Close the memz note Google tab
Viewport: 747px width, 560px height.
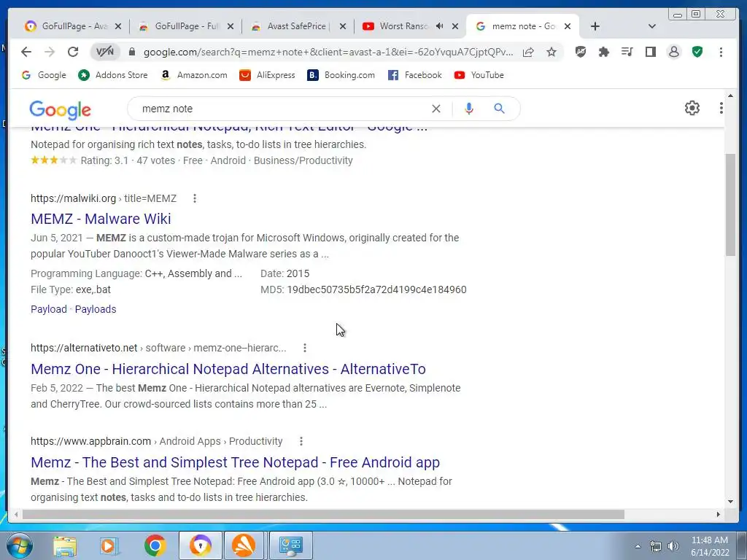click(x=568, y=26)
